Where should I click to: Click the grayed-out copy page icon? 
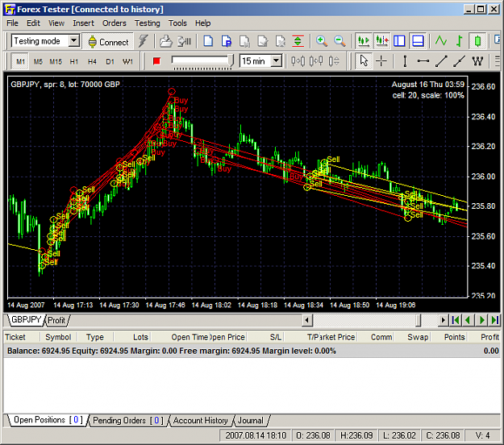pyautogui.click(x=244, y=41)
